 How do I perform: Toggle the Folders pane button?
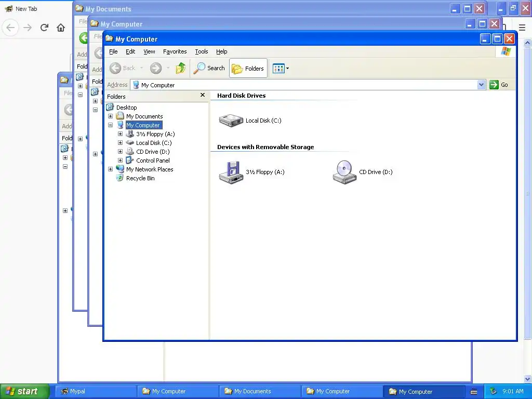pos(248,68)
